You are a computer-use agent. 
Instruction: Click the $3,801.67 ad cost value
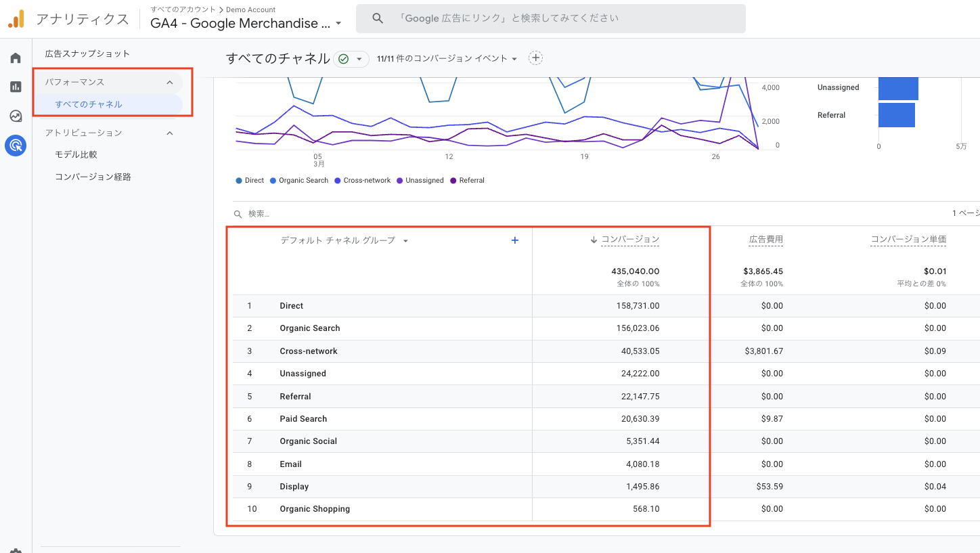coord(764,351)
